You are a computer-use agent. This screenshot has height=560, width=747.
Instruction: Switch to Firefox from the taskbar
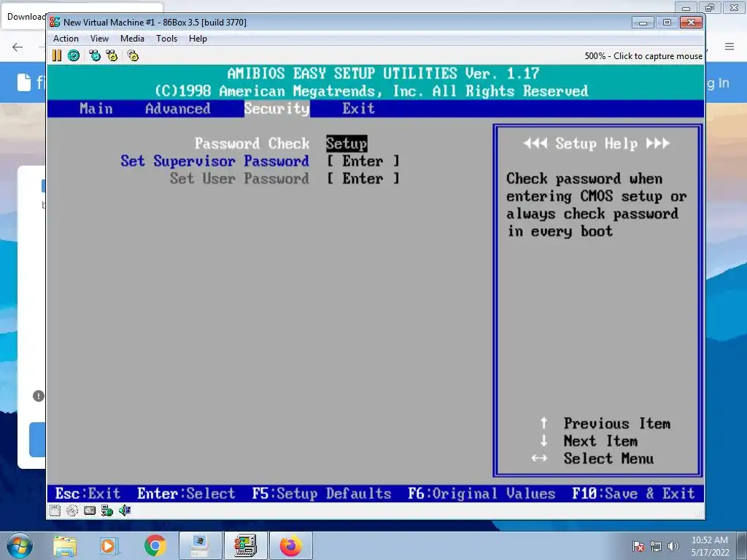290,545
